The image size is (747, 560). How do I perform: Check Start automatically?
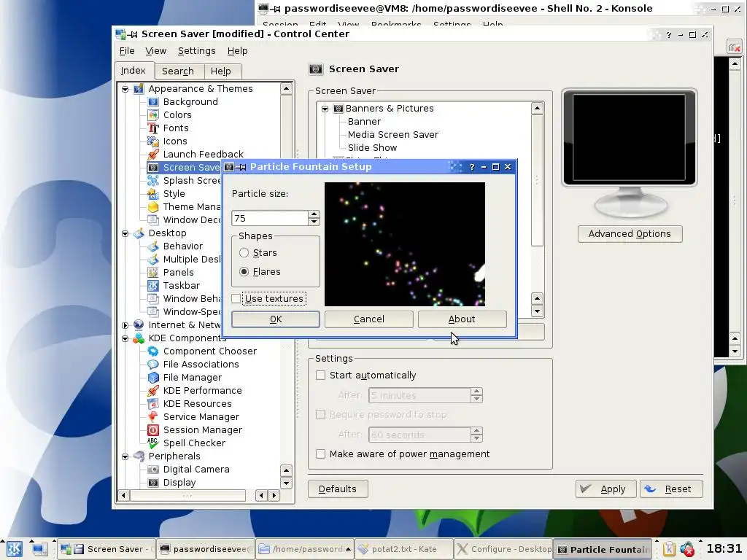pyautogui.click(x=321, y=376)
